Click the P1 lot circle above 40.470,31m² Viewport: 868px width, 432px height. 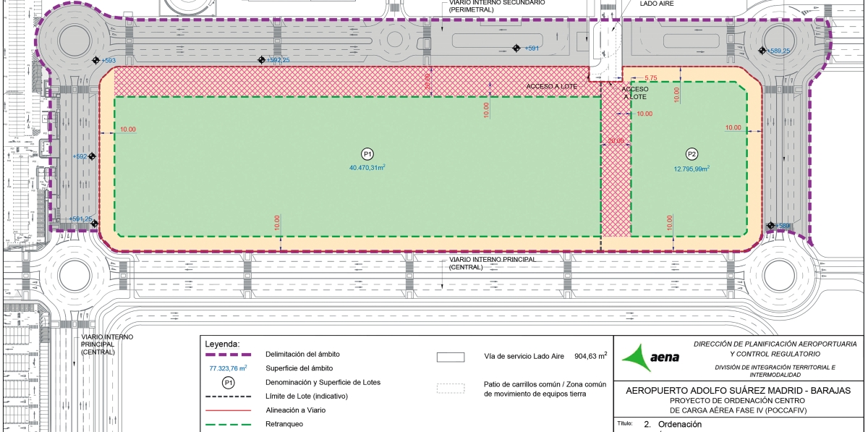click(x=367, y=153)
